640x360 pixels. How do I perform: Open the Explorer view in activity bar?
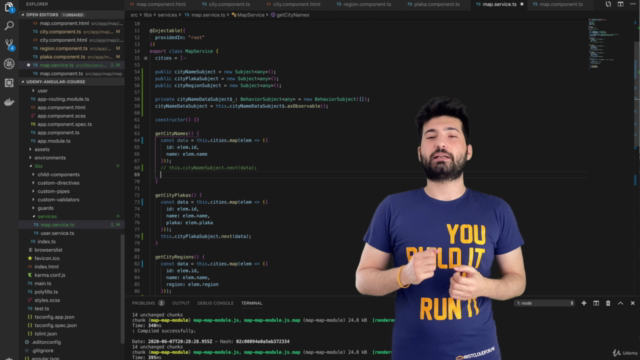tap(9, 7)
